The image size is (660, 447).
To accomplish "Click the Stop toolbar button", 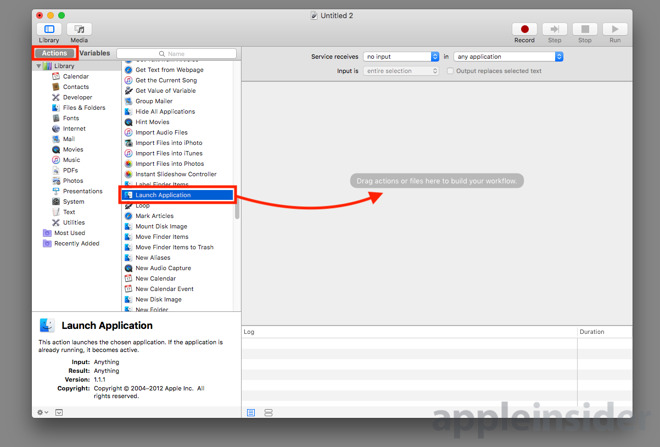I will point(585,29).
